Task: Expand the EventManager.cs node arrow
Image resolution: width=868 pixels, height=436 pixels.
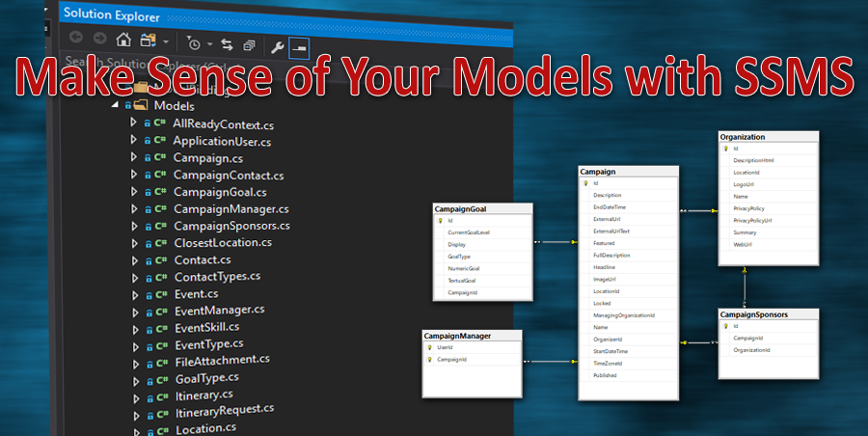Action: [x=135, y=312]
